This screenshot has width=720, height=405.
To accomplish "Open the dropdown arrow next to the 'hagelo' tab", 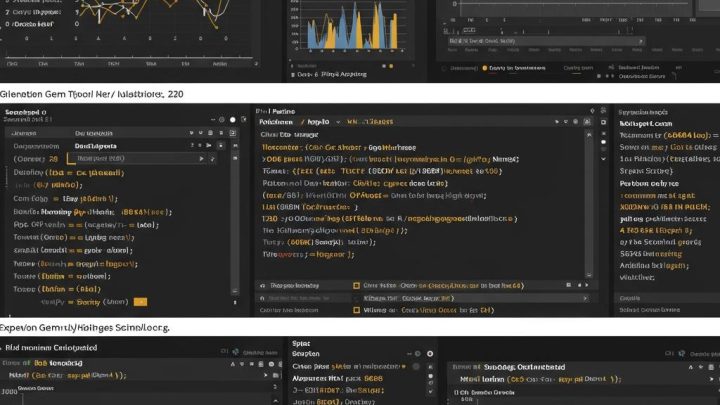I will [337, 119].
